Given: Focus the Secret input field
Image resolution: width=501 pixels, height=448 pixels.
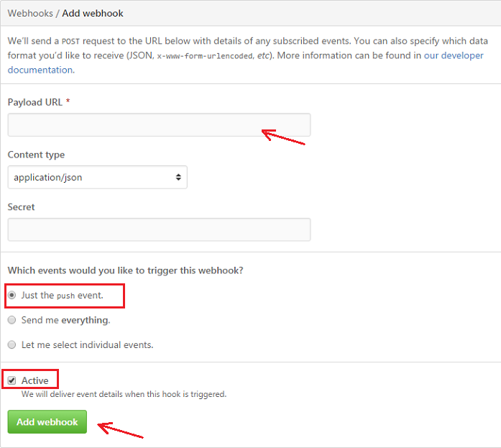Looking at the screenshot, I should [x=159, y=229].
